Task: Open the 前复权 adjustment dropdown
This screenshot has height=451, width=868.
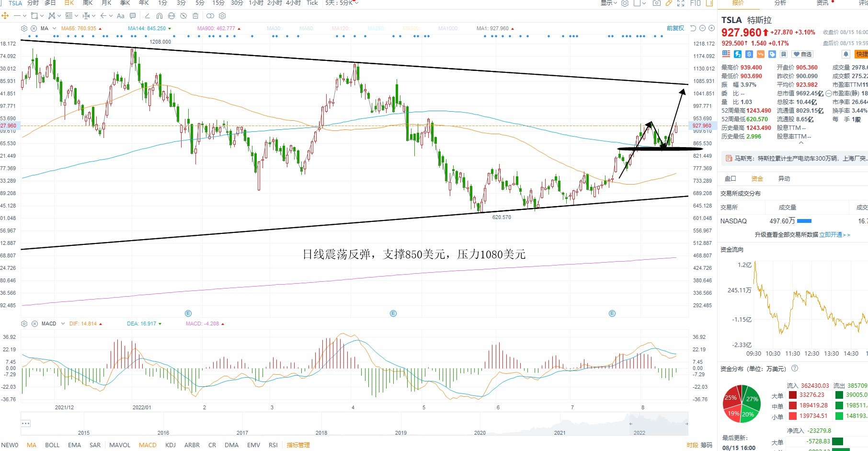Action: click(675, 28)
